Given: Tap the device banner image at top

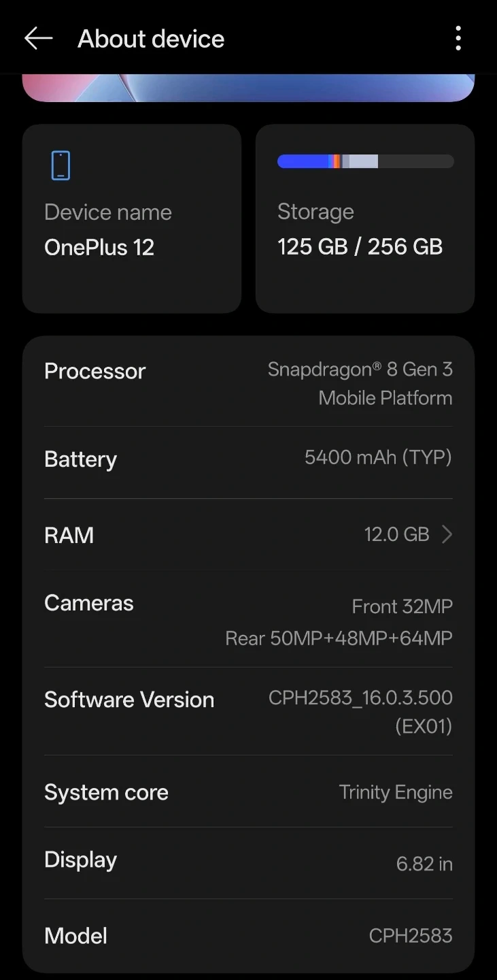Looking at the screenshot, I should coord(248,88).
